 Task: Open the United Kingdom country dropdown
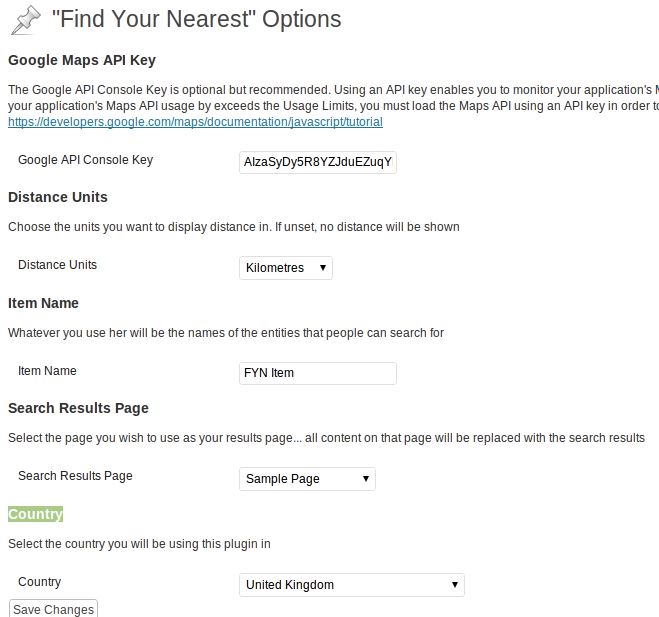coord(352,585)
